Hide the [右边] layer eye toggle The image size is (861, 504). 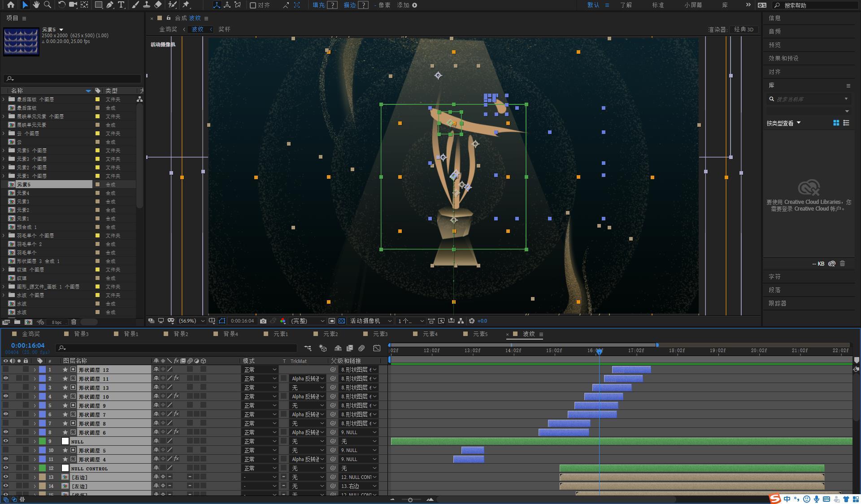coord(6,477)
